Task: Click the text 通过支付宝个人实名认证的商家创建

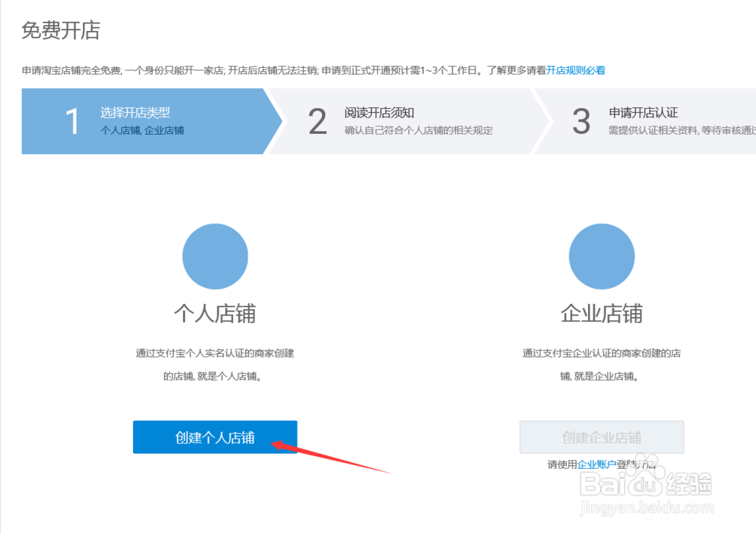Action: tap(215, 353)
